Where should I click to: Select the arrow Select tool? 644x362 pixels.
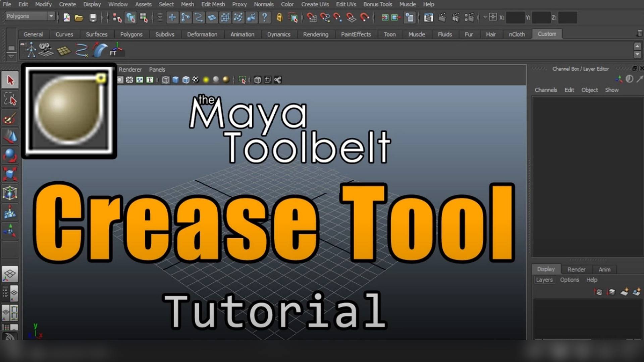10,80
